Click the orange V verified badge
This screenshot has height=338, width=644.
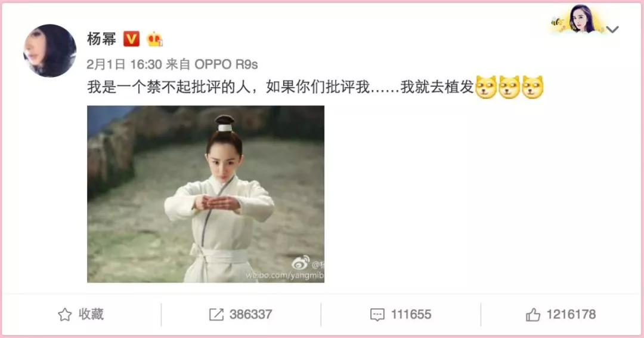(x=131, y=39)
